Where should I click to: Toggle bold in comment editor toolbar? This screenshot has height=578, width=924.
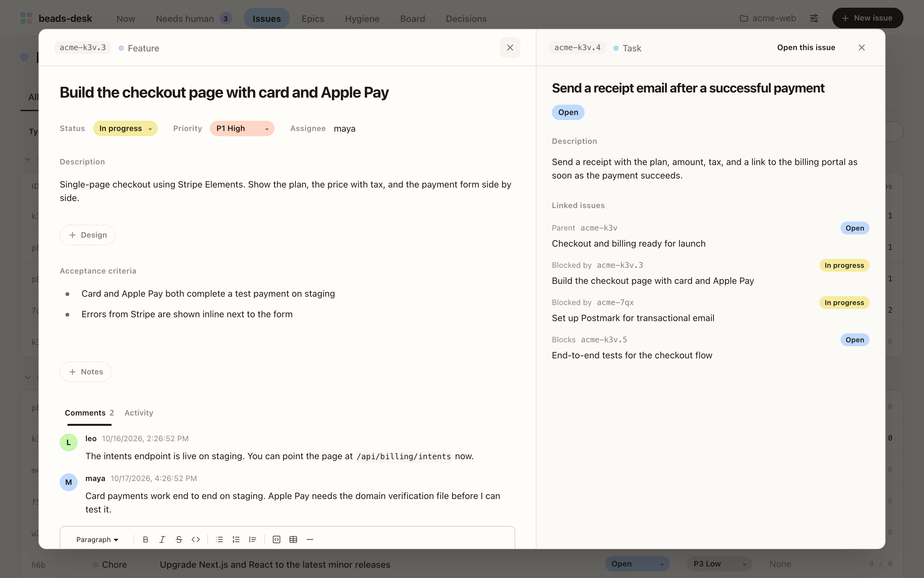pyautogui.click(x=145, y=539)
